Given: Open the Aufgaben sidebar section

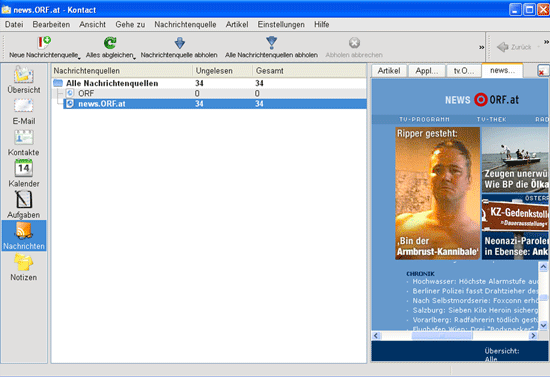Looking at the screenshot, I should (x=24, y=205).
